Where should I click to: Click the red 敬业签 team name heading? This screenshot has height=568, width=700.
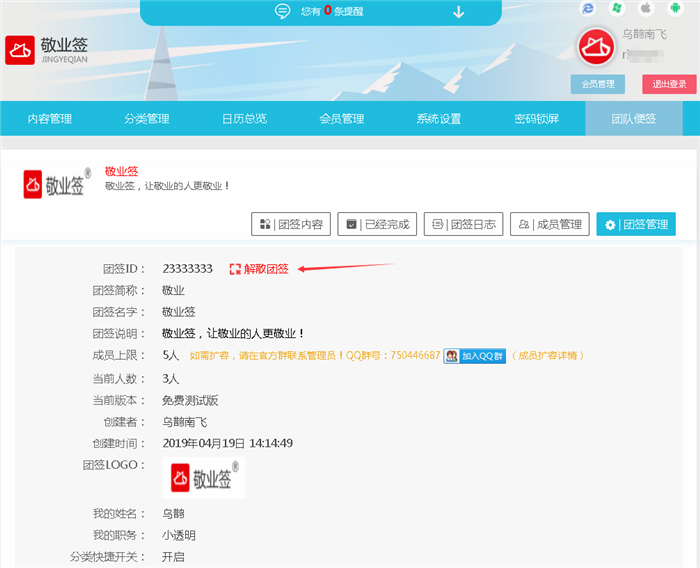pos(121,171)
